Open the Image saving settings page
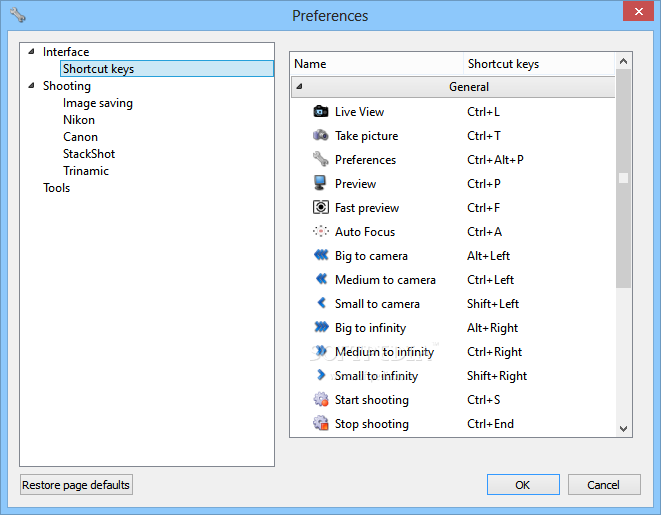The height and width of the screenshot is (515, 661). coord(98,103)
